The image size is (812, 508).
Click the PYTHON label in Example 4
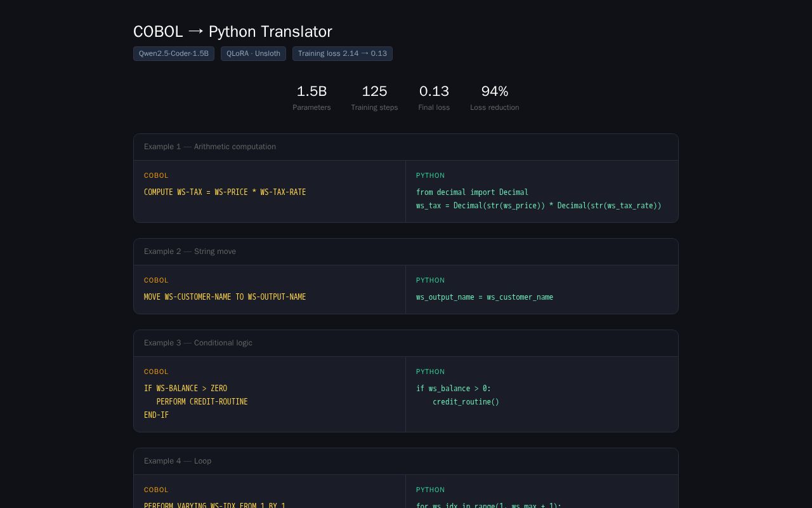[x=430, y=490]
